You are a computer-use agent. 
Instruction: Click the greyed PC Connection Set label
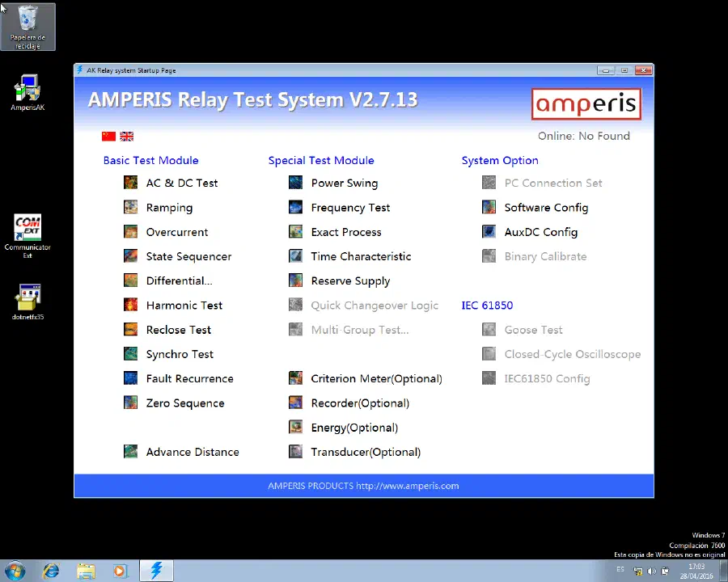(553, 183)
